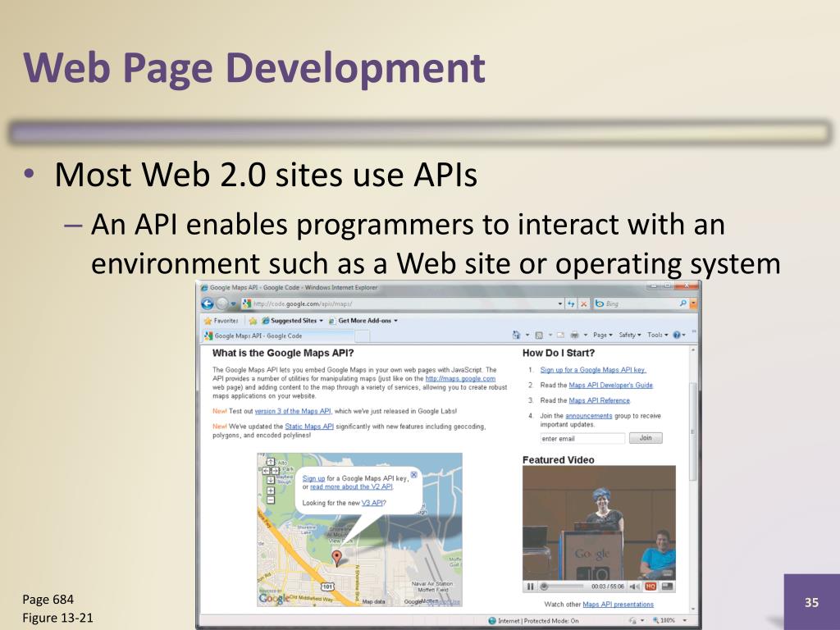840x630 pixels.
Task: Click the announcements group link
Action: click(589, 416)
